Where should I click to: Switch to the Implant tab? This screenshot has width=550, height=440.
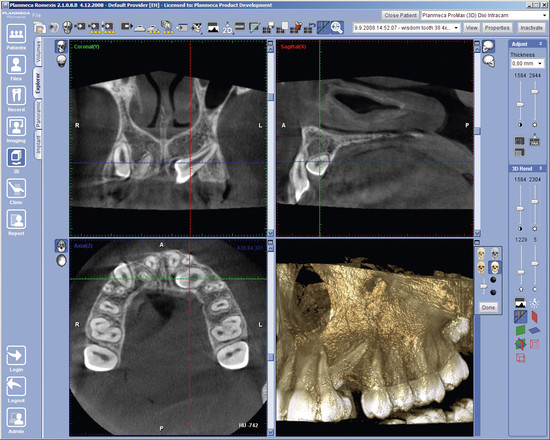point(38,144)
